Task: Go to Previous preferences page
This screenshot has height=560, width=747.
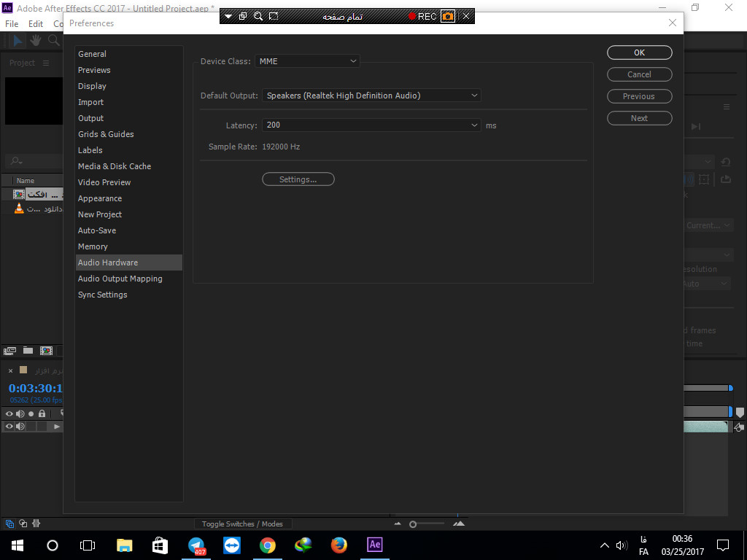Action: 639,96
